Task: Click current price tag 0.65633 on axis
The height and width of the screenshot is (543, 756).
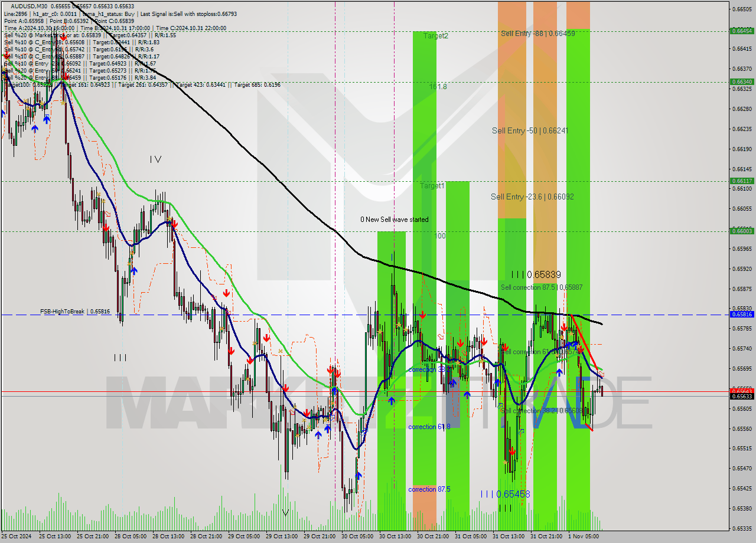Action: [x=742, y=396]
